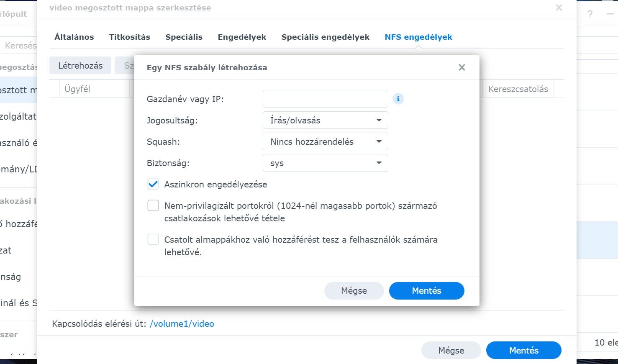The image size is (618, 364).
Task: Switch to the Általános tab
Action: [x=74, y=37]
